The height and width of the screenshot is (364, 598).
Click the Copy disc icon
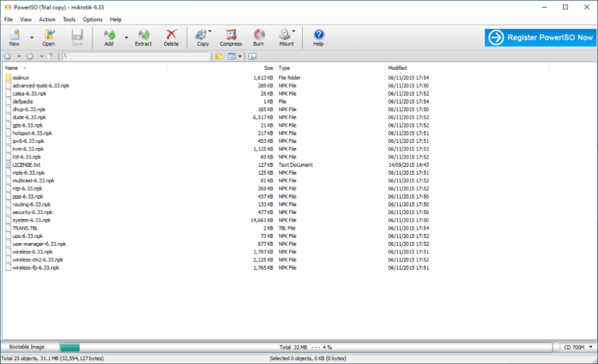tap(201, 35)
